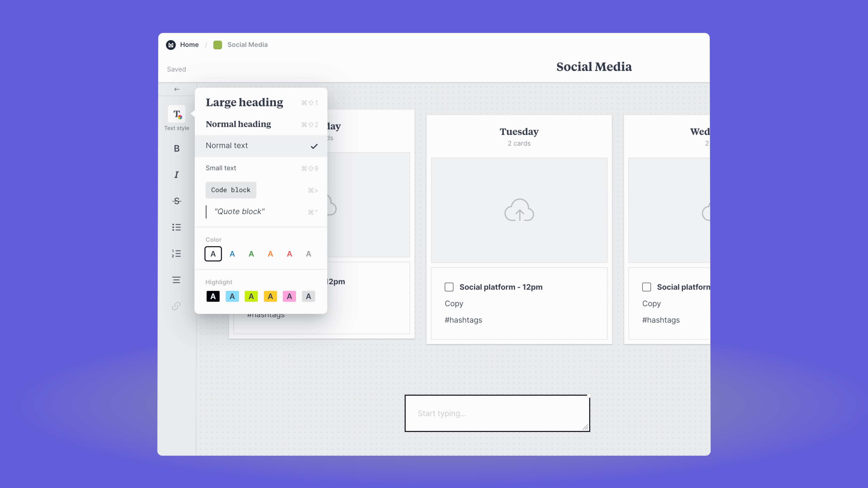Apply the Quote block style

[x=239, y=211]
